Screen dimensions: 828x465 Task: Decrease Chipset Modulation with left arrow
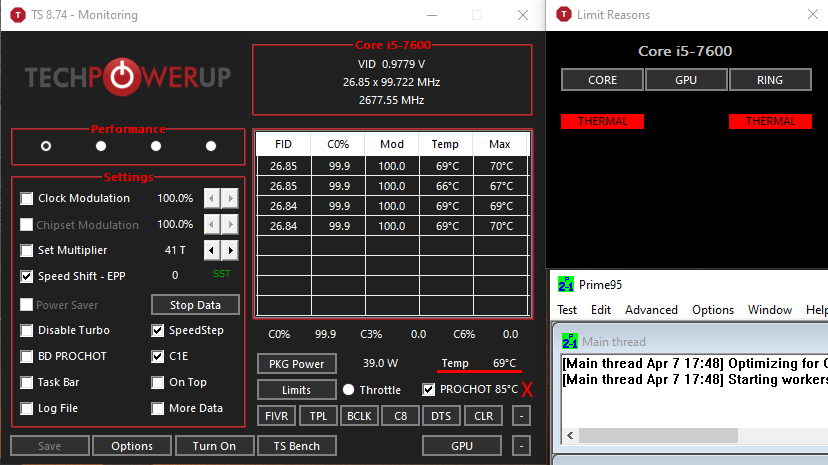click(x=212, y=224)
